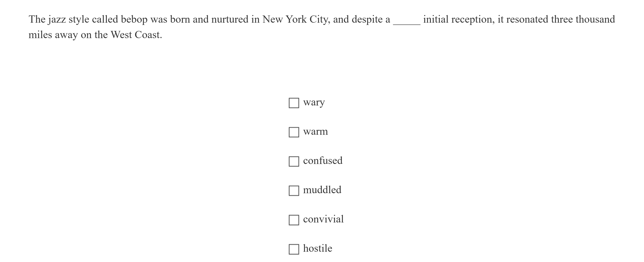Tick the 'warm' checkbox
Screen dimensions: 644x262
pyautogui.click(x=294, y=132)
